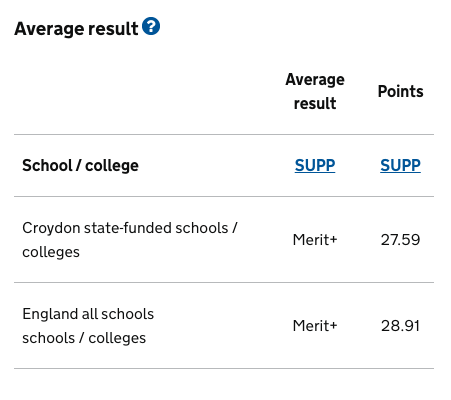Select the word colleges in Croydon row
Screen dimensions: 451x400
point(51,252)
